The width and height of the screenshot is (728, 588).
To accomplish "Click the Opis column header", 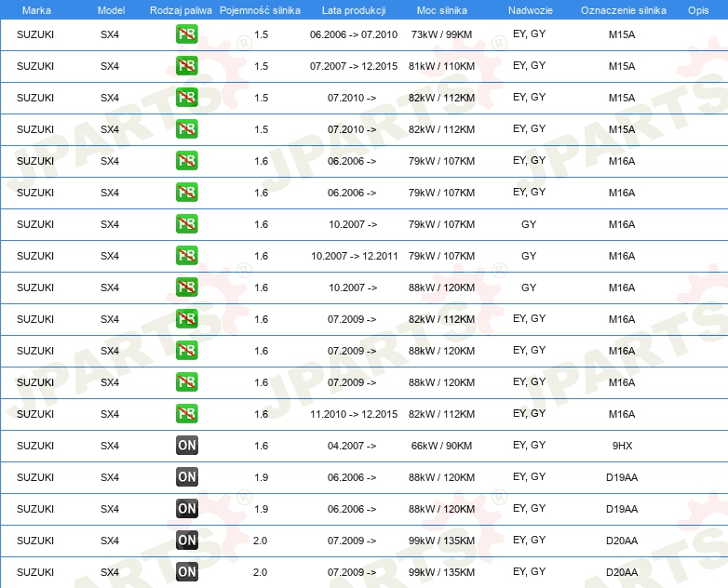I will coord(698,10).
